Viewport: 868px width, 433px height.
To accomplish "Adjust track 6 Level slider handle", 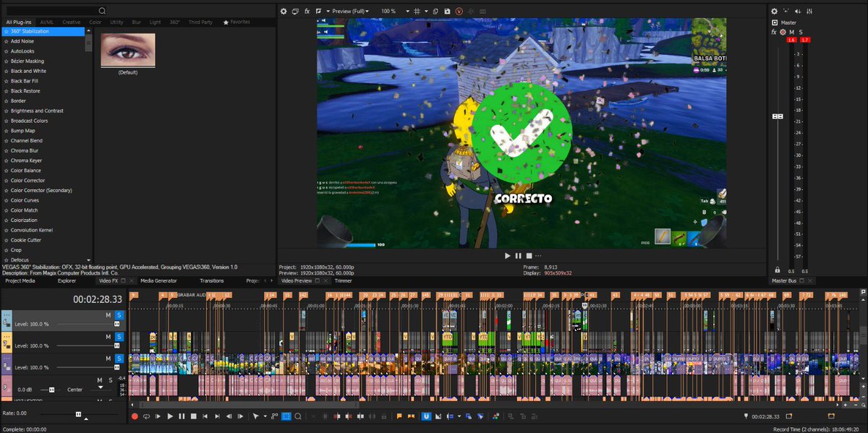I will tap(116, 324).
